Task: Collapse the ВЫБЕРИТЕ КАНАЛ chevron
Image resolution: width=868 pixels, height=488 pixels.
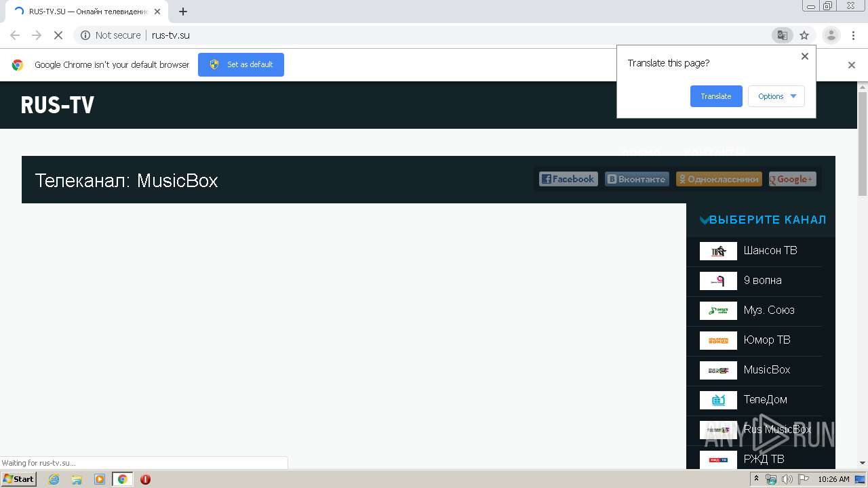Action: click(x=704, y=220)
